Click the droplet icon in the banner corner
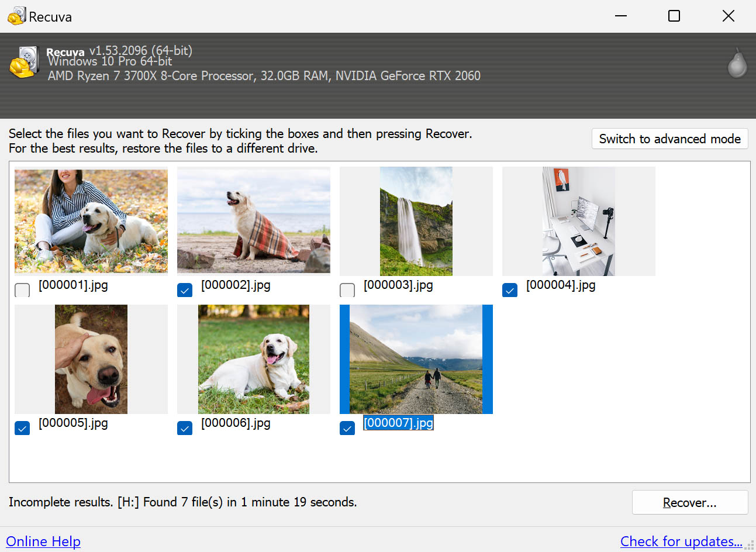Viewport: 756px width, 552px height. click(x=737, y=63)
